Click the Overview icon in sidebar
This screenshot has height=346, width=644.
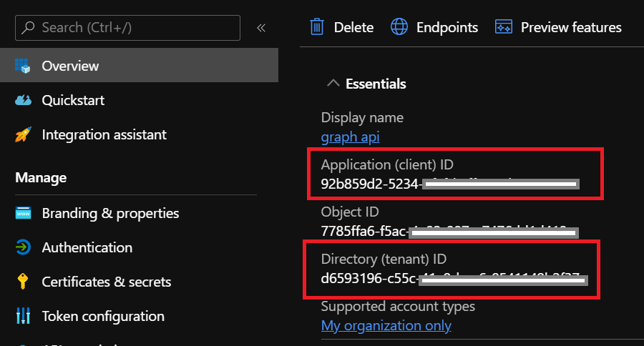[x=23, y=66]
